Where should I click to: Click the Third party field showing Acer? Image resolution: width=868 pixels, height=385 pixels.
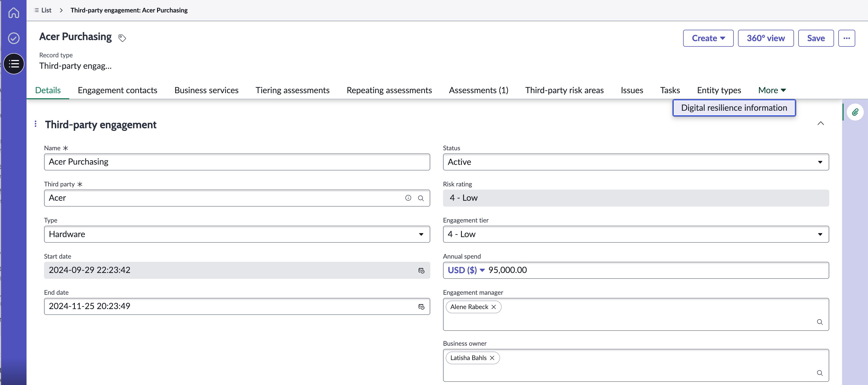point(237,198)
